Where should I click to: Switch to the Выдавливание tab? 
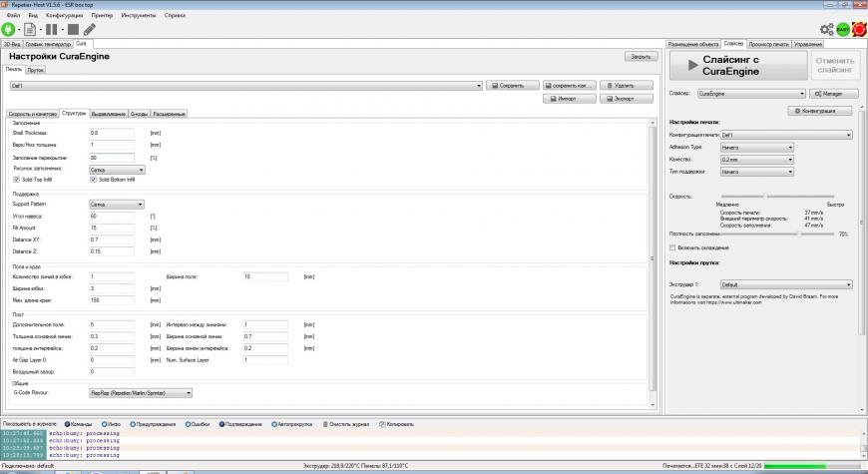click(x=109, y=114)
